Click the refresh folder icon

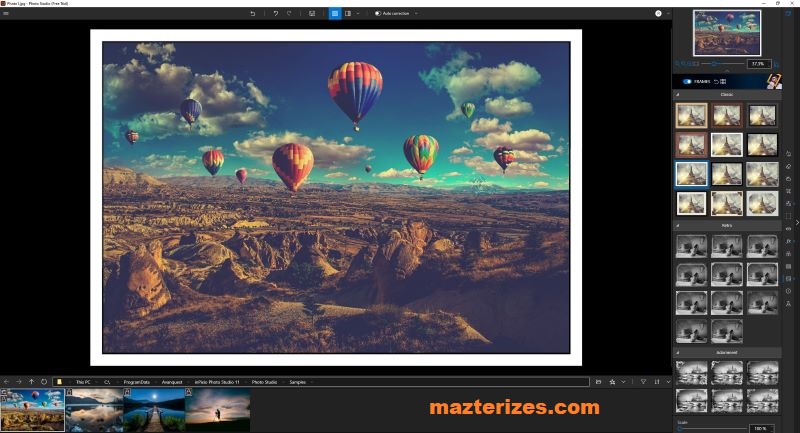tap(44, 381)
